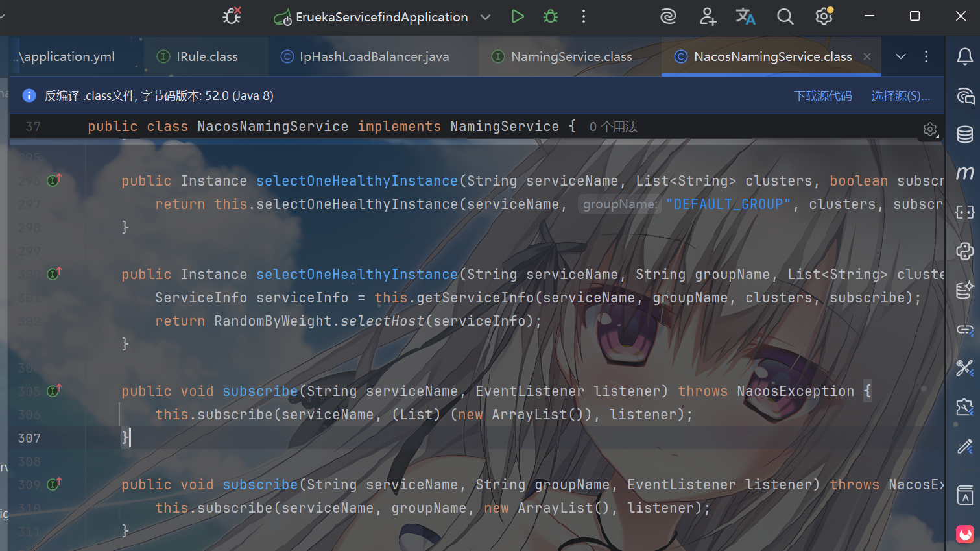
Task: Click the bug icon with red cross
Action: tap(232, 16)
